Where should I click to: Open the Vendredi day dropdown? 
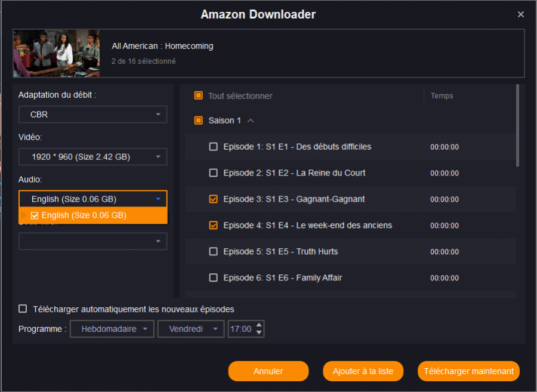(x=191, y=329)
